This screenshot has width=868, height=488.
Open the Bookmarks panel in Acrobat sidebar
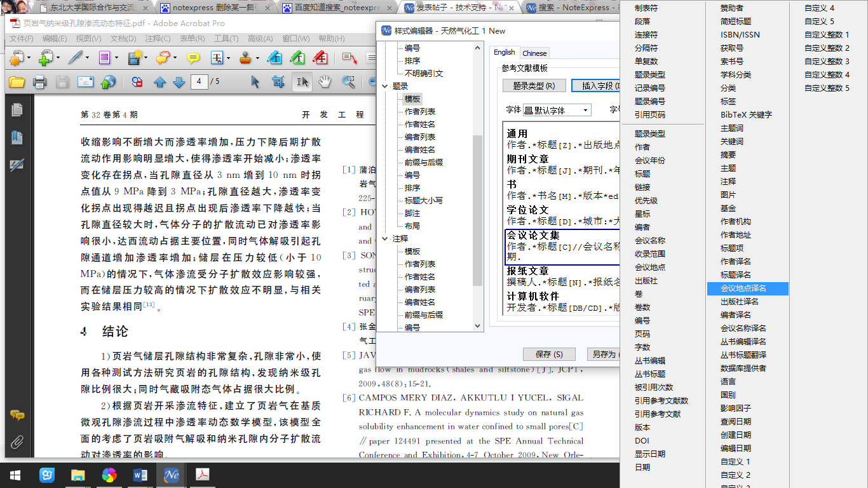click(x=17, y=138)
